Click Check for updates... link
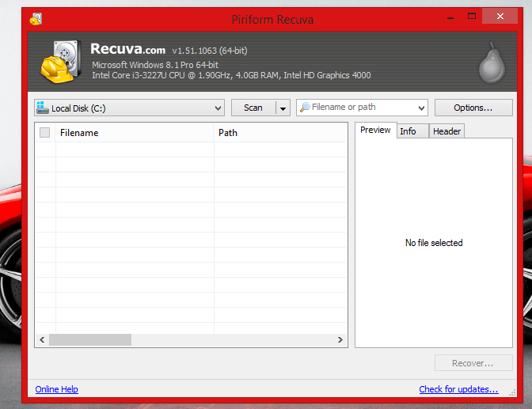Viewport: 532px width, 409px height. [458, 389]
